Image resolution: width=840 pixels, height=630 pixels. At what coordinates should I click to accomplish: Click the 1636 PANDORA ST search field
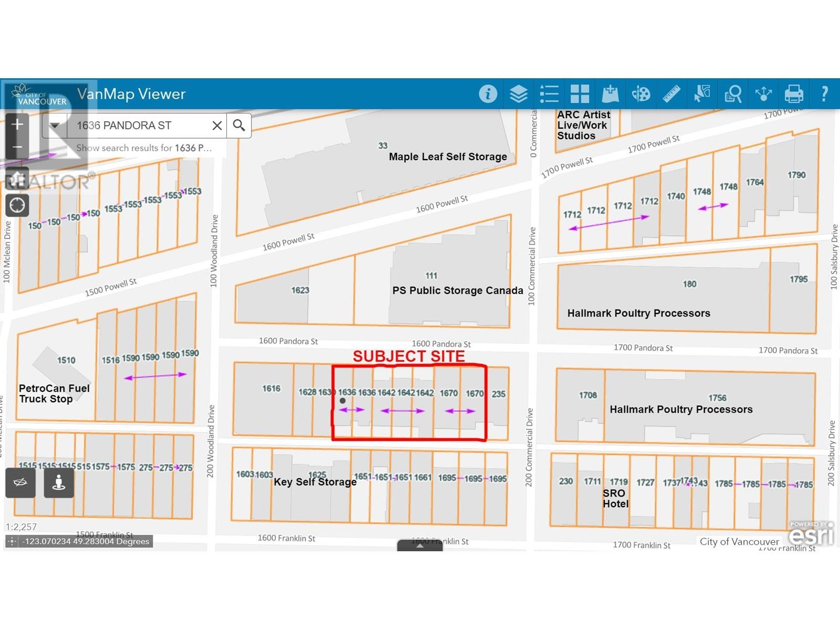click(x=139, y=125)
